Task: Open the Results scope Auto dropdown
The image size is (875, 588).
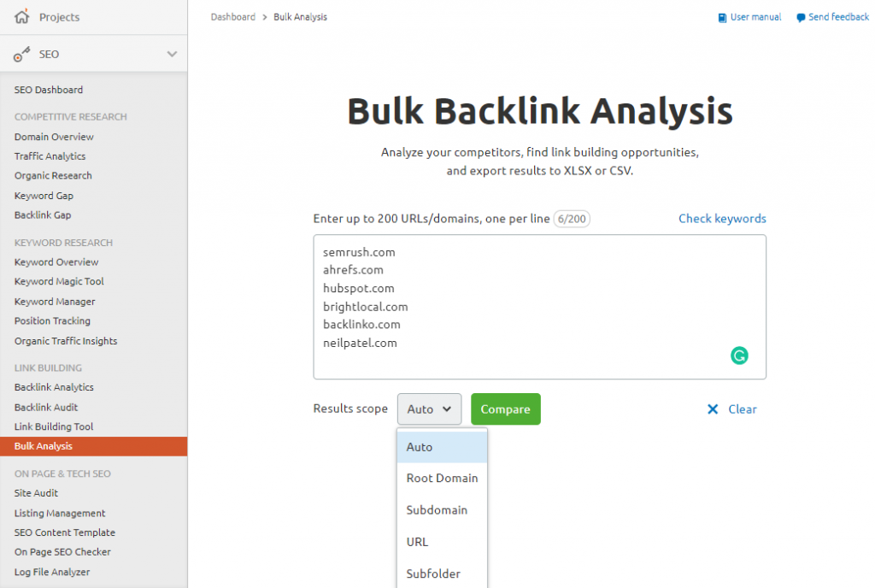Action: pos(429,409)
